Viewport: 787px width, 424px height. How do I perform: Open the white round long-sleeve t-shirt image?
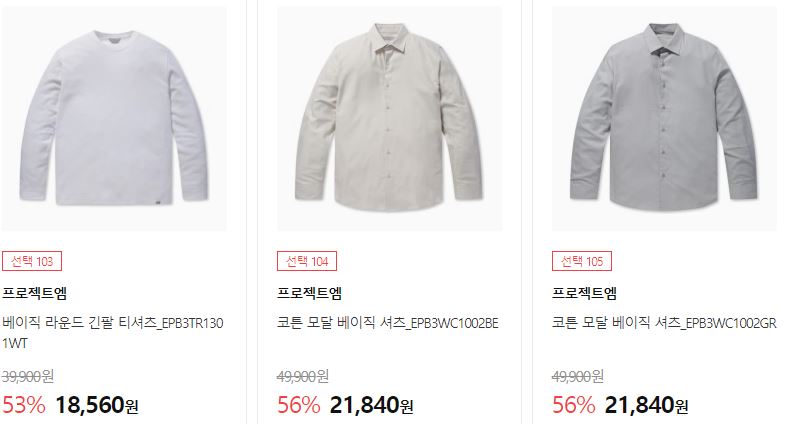pyautogui.click(x=114, y=118)
